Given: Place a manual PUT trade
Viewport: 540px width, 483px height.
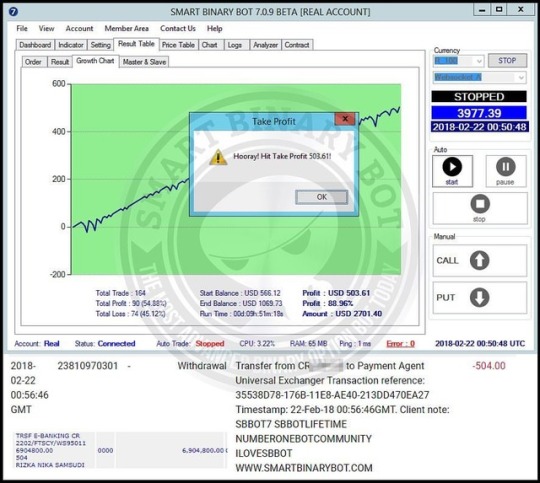Looking at the screenshot, I should point(480,298).
